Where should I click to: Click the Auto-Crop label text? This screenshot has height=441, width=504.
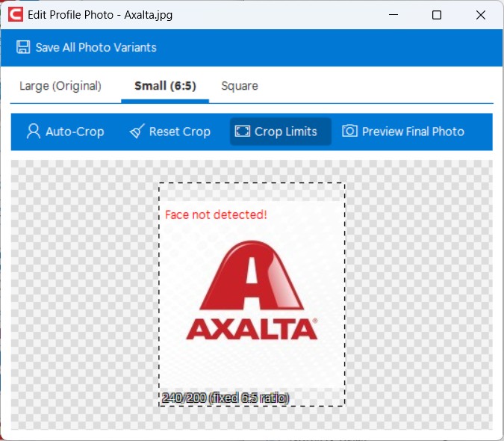pos(75,132)
